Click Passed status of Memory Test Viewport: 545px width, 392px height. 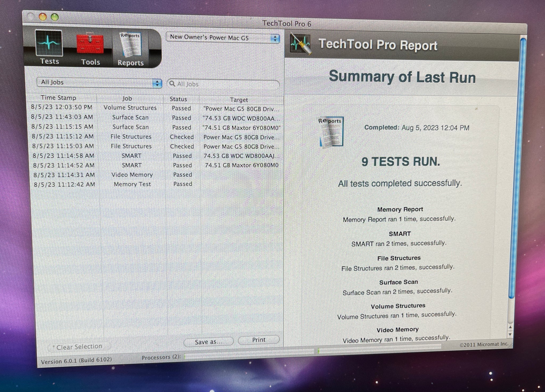point(183,184)
